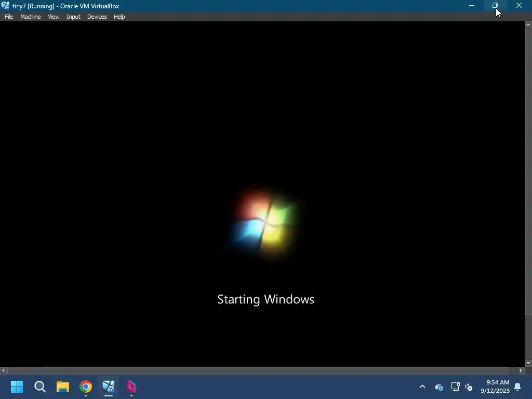Close the tiny7 VirtualBox window
Image resolution: width=532 pixels, height=399 pixels.
tap(519, 5)
